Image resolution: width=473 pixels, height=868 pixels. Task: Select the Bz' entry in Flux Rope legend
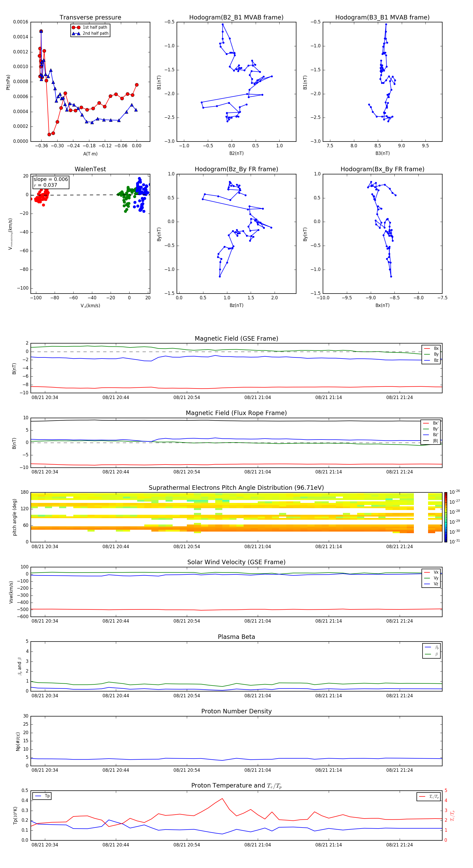coord(431,435)
